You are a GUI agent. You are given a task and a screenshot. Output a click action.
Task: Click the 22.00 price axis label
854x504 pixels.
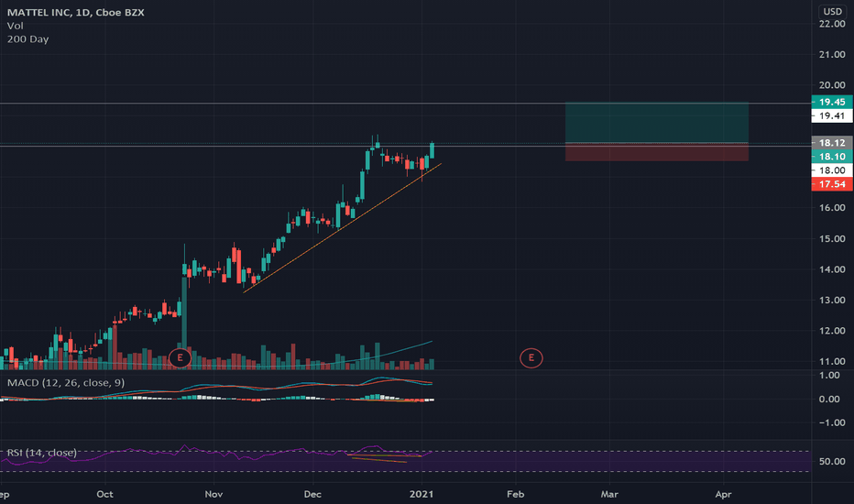pos(832,24)
